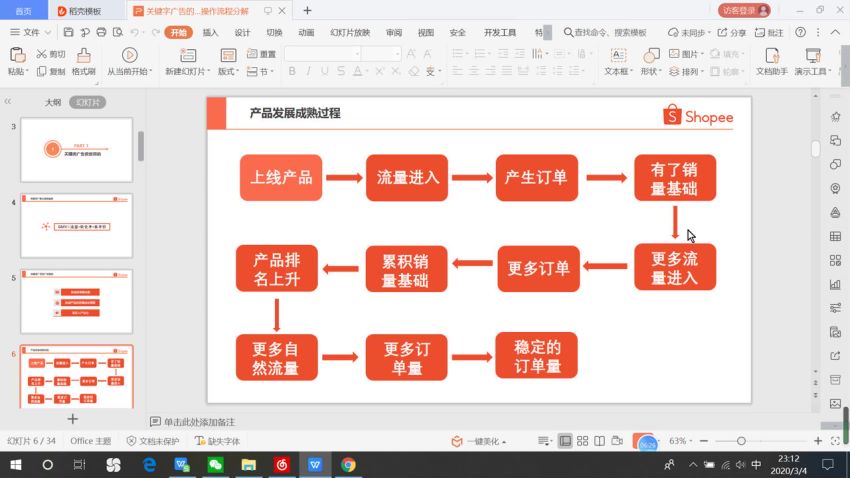Open the Slide Show (幻灯片放映) tab

pyautogui.click(x=350, y=33)
